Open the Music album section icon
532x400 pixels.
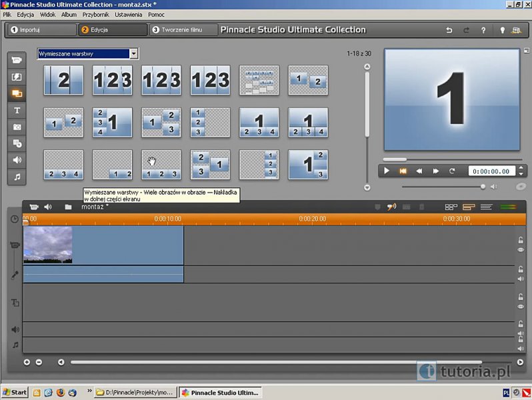pyautogui.click(x=17, y=177)
